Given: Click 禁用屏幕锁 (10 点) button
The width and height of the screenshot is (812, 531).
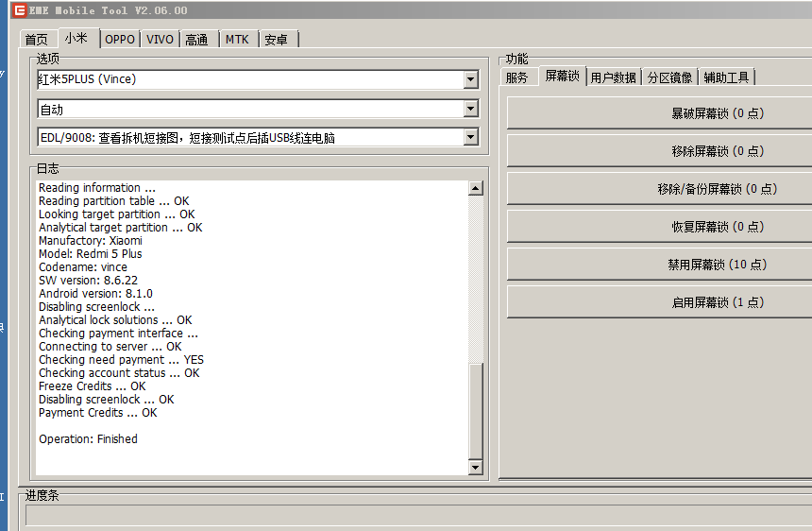Looking at the screenshot, I should [x=661, y=265].
